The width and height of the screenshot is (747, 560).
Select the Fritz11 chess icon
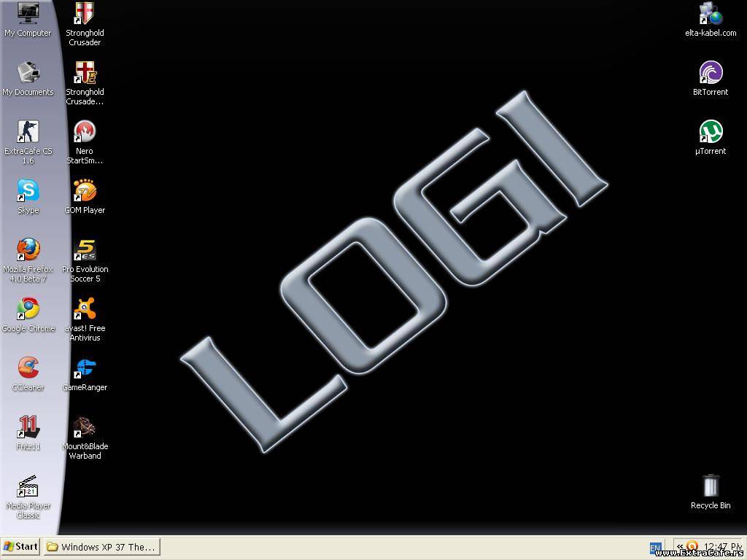[x=28, y=427]
